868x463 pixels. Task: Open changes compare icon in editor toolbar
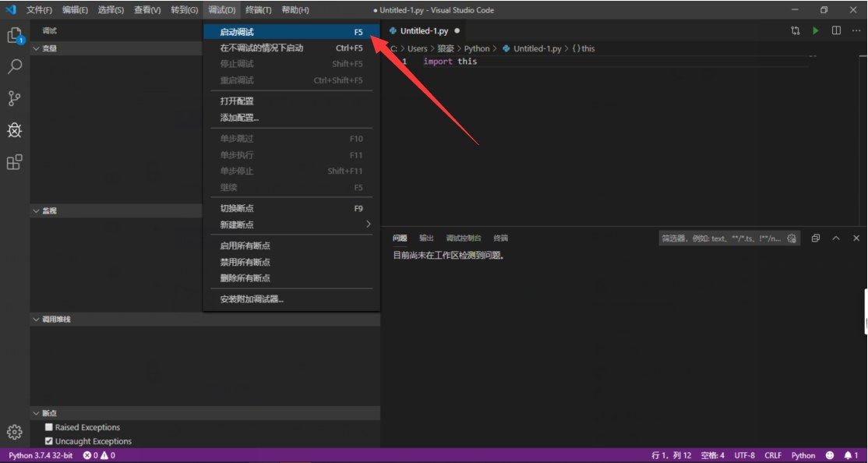pos(796,31)
